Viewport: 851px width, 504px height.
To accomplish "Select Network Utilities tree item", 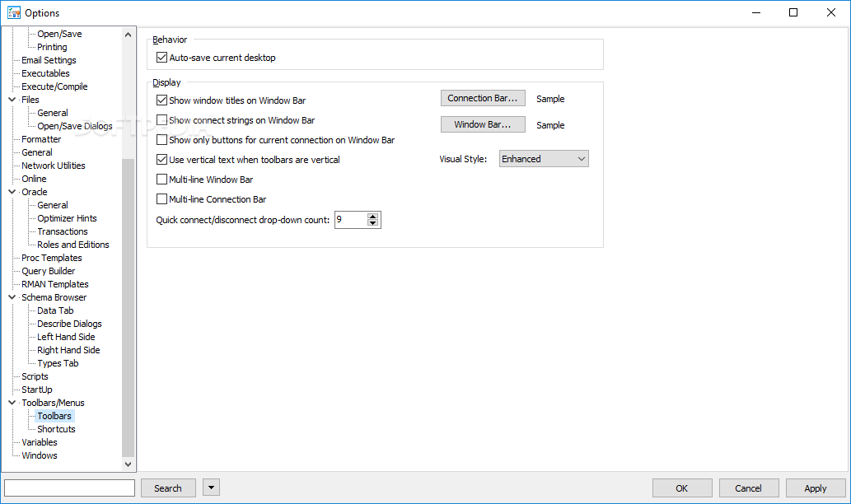I will pos(54,166).
